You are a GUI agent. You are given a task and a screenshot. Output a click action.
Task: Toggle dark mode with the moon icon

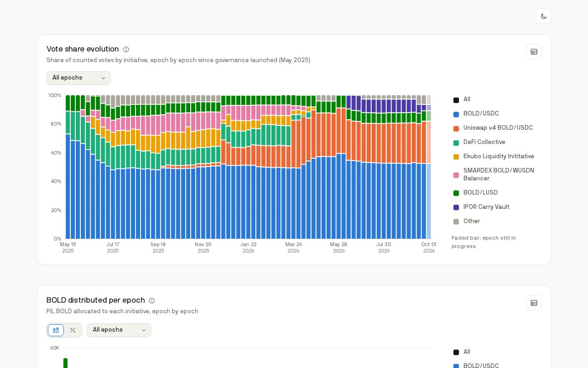[543, 16]
